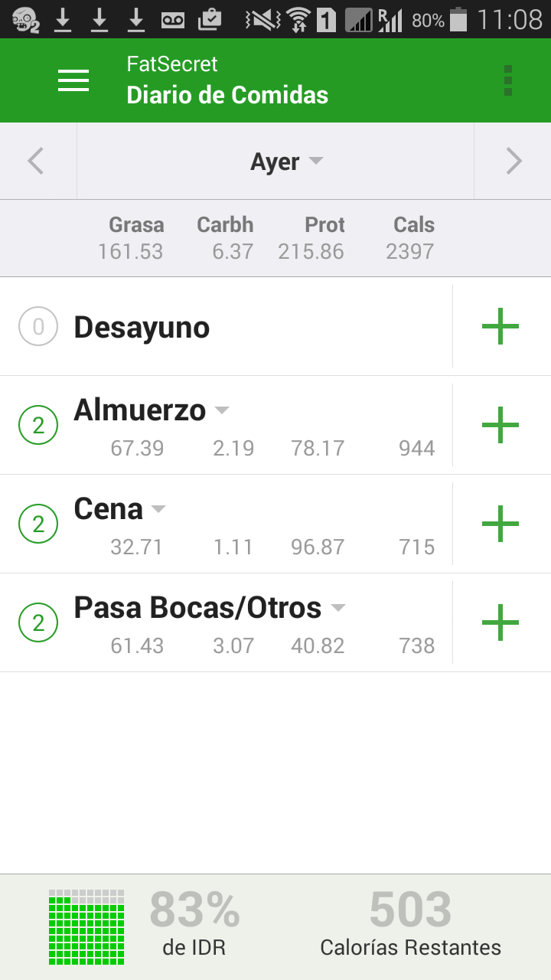Image resolution: width=551 pixels, height=980 pixels.
Task: Add food to Desayuno with plus icon
Action: pyautogui.click(x=500, y=326)
